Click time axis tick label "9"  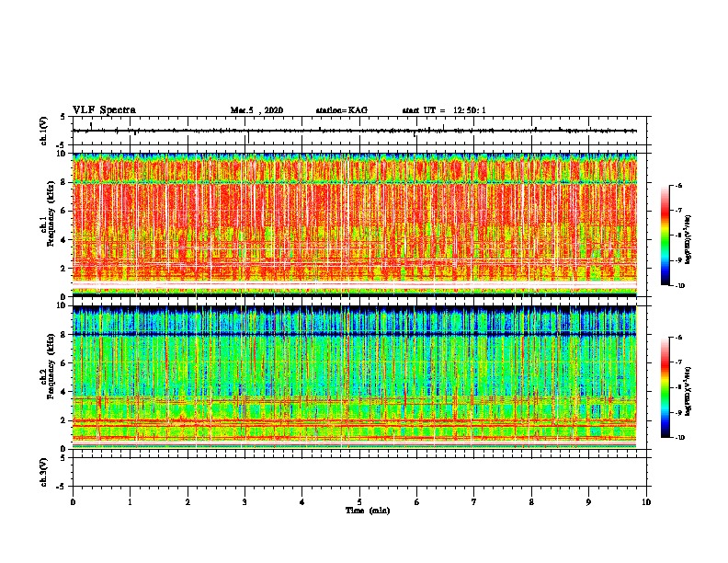588,502
